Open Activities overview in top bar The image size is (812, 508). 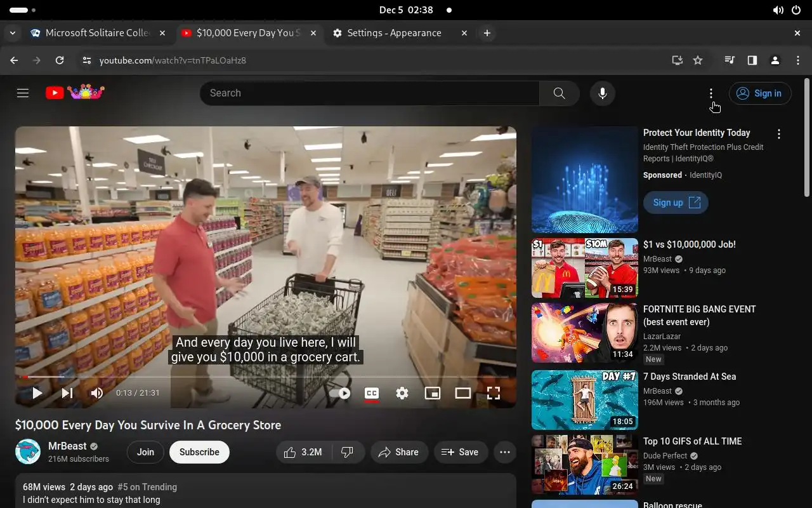pyautogui.click(x=23, y=10)
